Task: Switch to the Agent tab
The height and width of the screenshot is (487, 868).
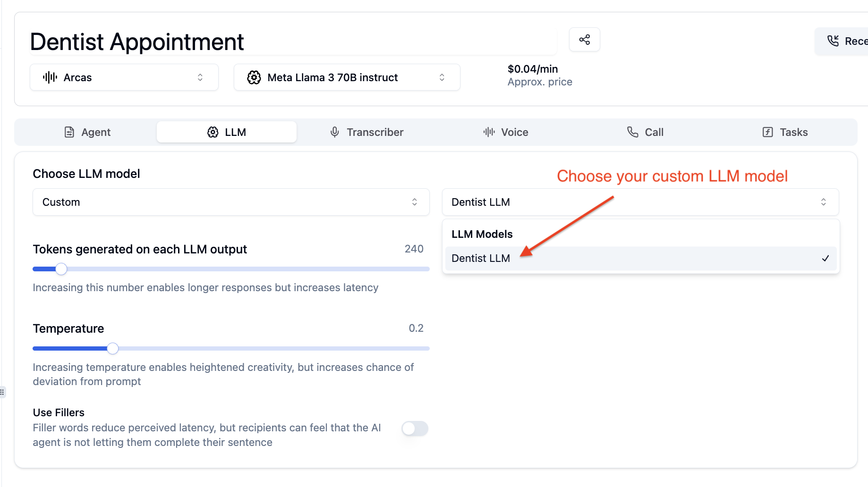Action: tap(87, 132)
